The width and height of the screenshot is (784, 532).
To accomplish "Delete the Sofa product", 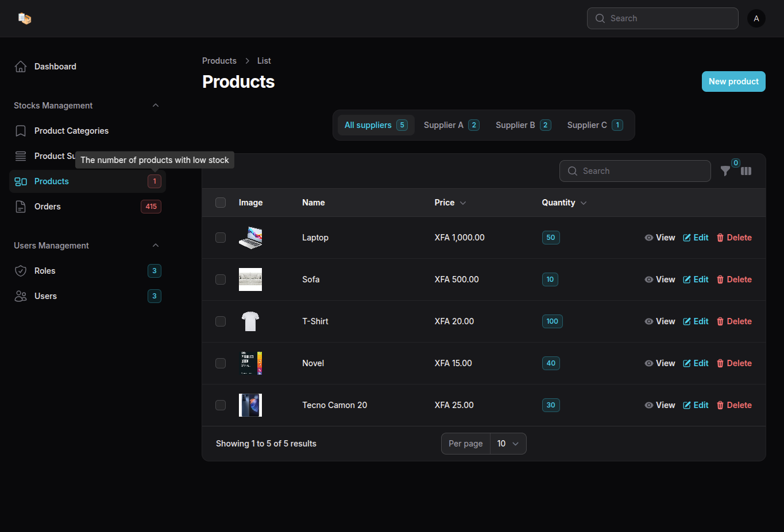I will pyautogui.click(x=734, y=279).
